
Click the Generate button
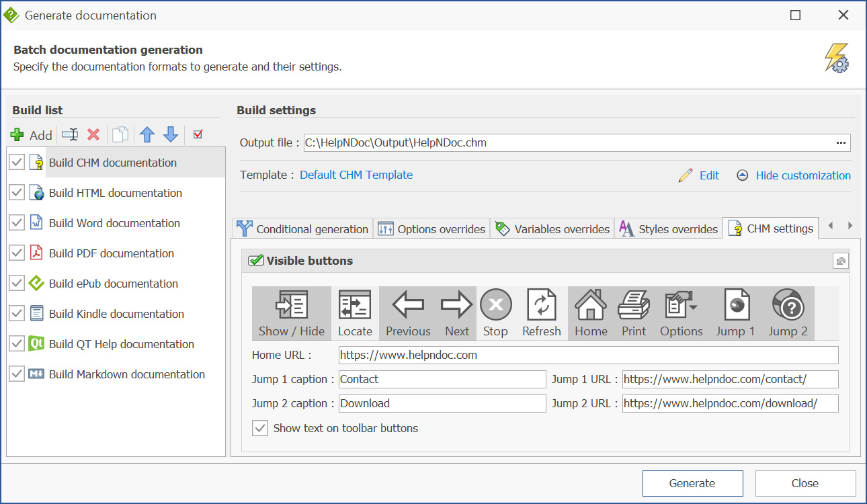pyautogui.click(x=692, y=483)
